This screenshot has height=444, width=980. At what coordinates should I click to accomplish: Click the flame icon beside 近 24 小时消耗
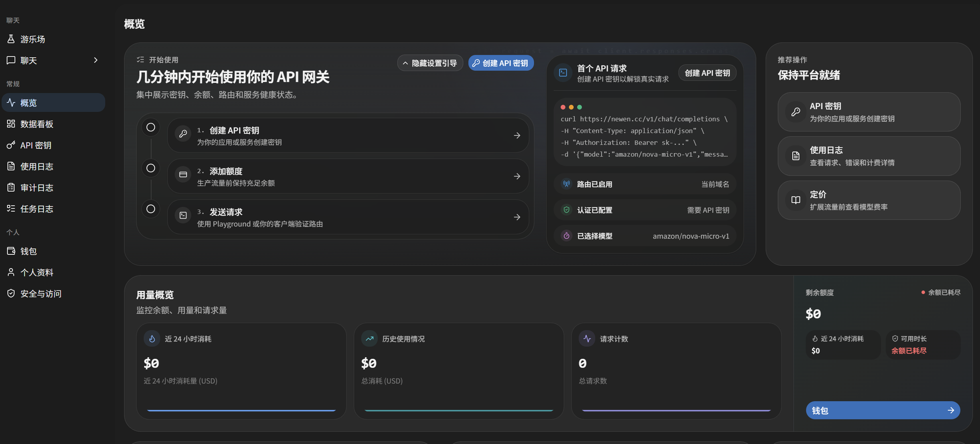tap(152, 339)
